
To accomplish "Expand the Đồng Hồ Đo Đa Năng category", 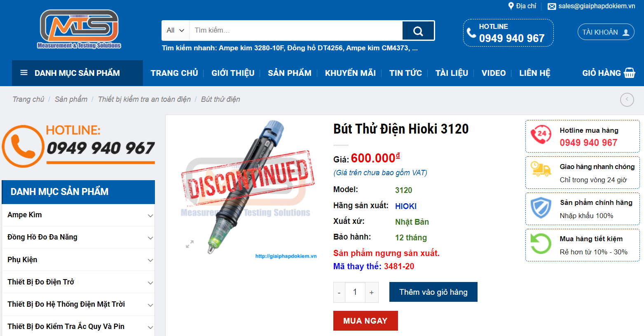I will coord(150,238).
